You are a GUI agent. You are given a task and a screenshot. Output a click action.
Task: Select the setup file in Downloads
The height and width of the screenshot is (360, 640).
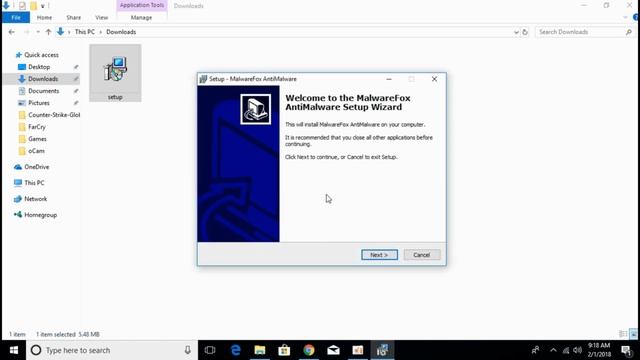click(115, 73)
